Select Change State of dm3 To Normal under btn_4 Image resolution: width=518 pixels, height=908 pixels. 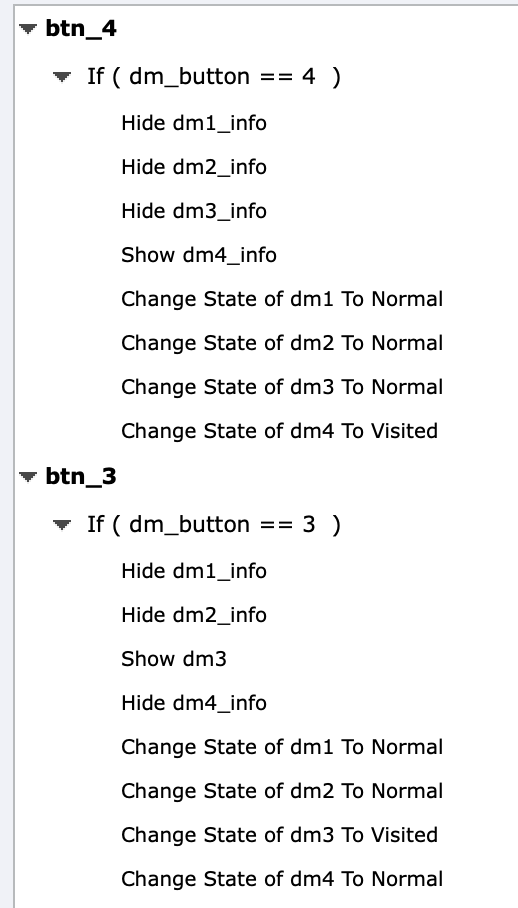pyautogui.click(x=282, y=387)
